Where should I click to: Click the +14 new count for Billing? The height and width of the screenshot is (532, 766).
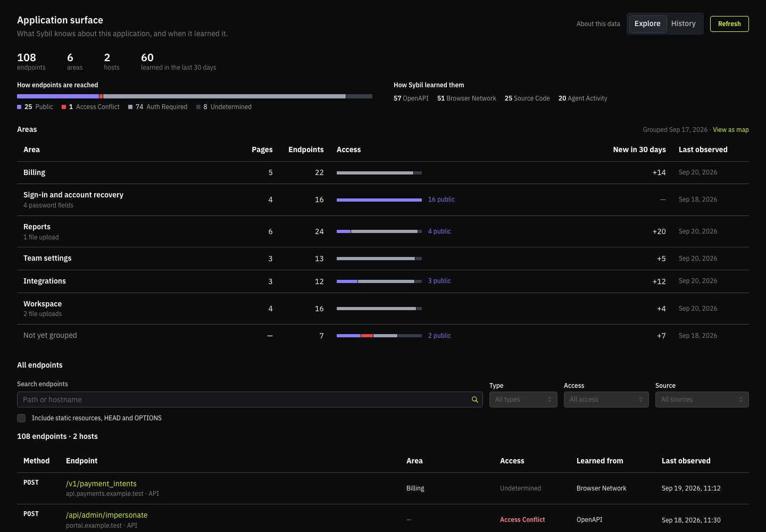(659, 172)
